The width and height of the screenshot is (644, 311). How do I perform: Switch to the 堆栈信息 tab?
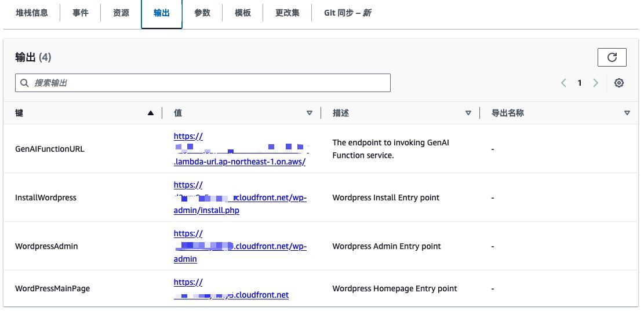[x=31, y=13]
